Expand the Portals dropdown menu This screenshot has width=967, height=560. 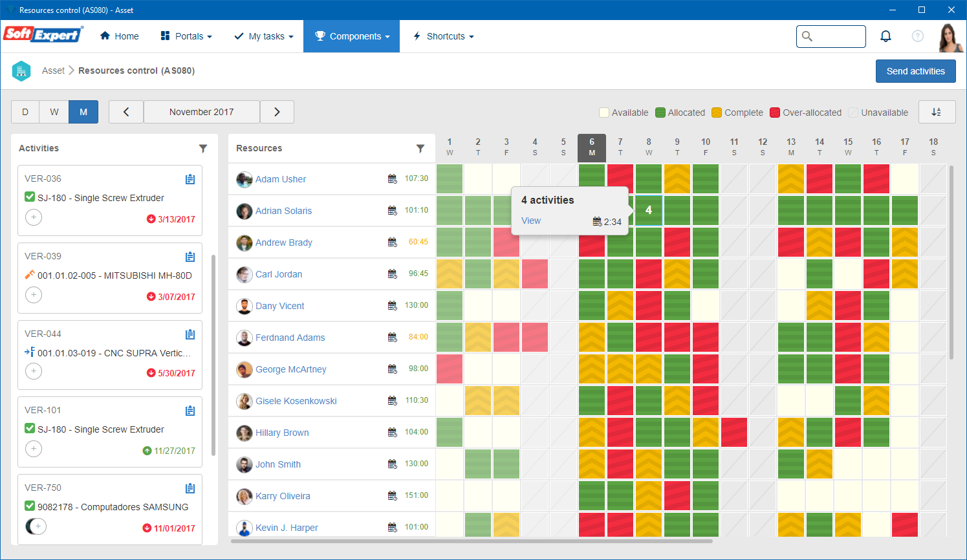coord(186,36)
